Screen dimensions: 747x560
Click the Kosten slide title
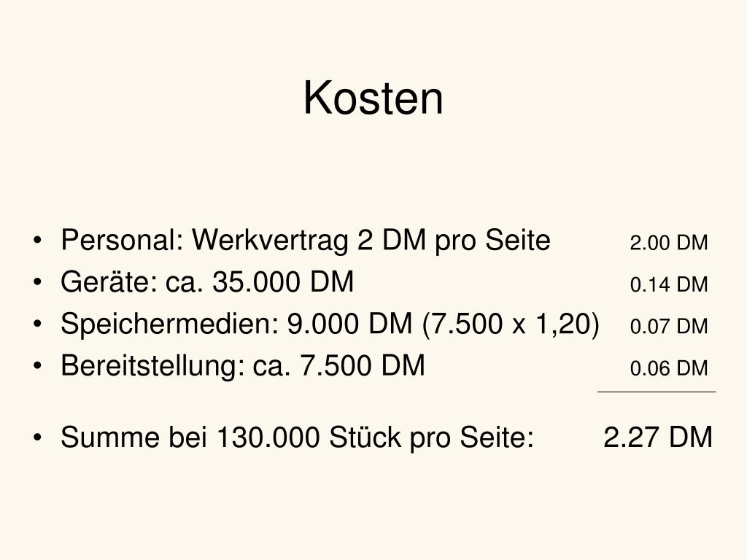pyautogui.click(x=373, y=98)
